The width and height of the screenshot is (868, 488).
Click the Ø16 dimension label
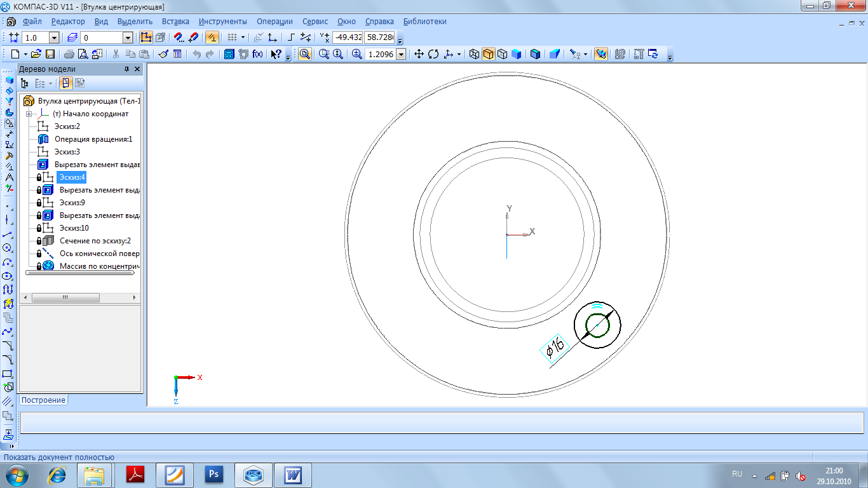pos(555,348)
